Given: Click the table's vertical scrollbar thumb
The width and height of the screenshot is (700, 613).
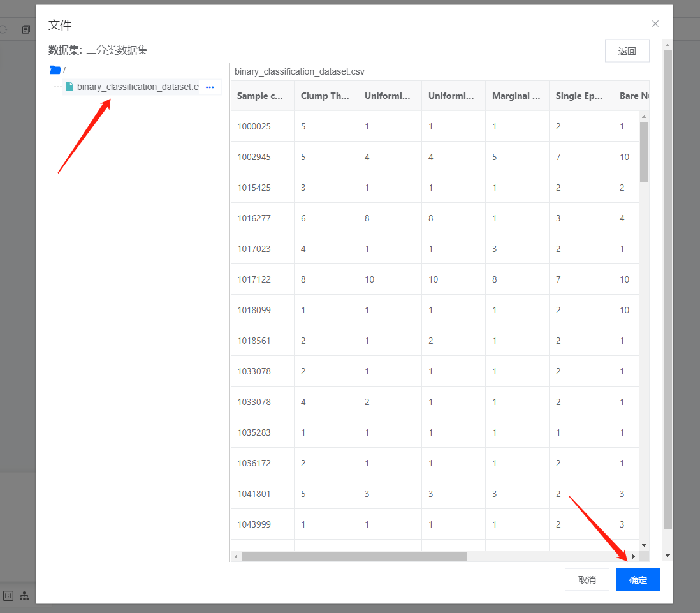Looking at the screenshot, I should tap(644, 151).
